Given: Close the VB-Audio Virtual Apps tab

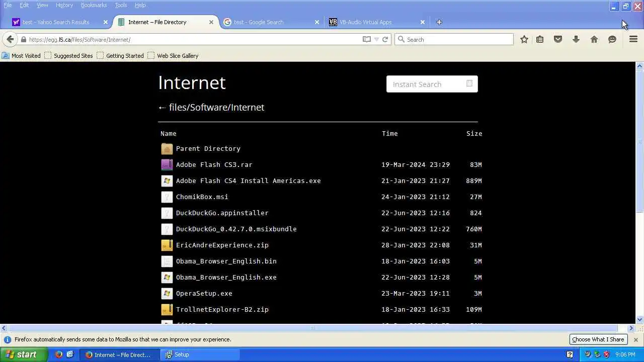Looking at the screenshot, I should (x=423, y=22).
